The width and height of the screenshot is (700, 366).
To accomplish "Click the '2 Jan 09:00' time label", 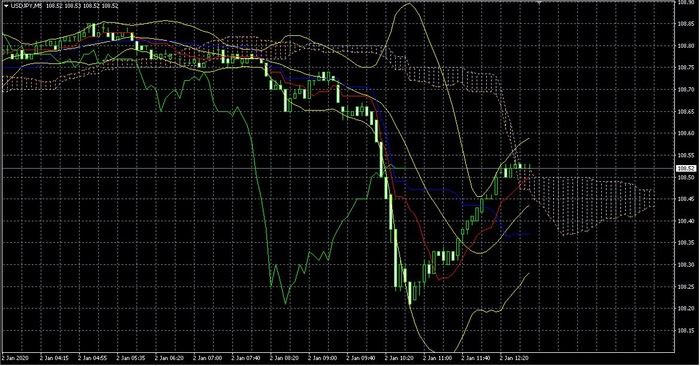I will (x=323, y=358).
